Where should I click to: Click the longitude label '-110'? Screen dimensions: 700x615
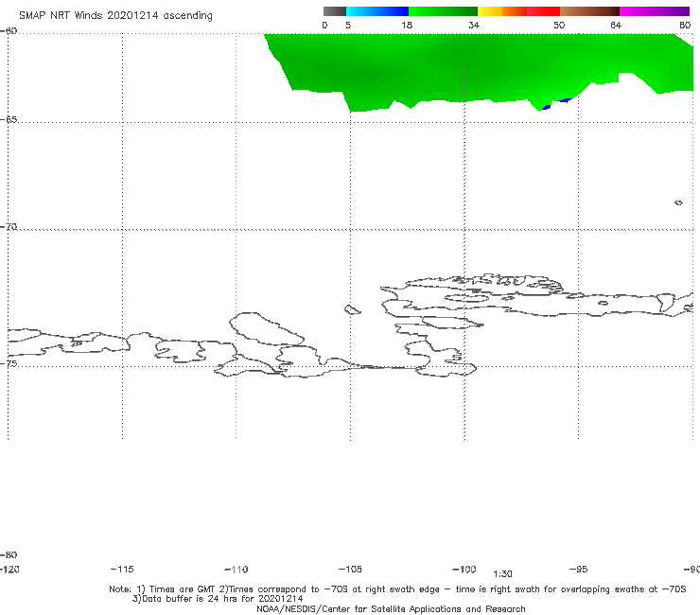[236, 570]
